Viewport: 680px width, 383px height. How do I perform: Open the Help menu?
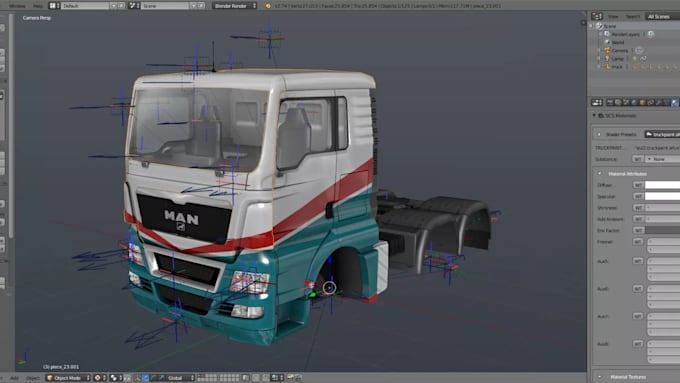coord(38,6)
